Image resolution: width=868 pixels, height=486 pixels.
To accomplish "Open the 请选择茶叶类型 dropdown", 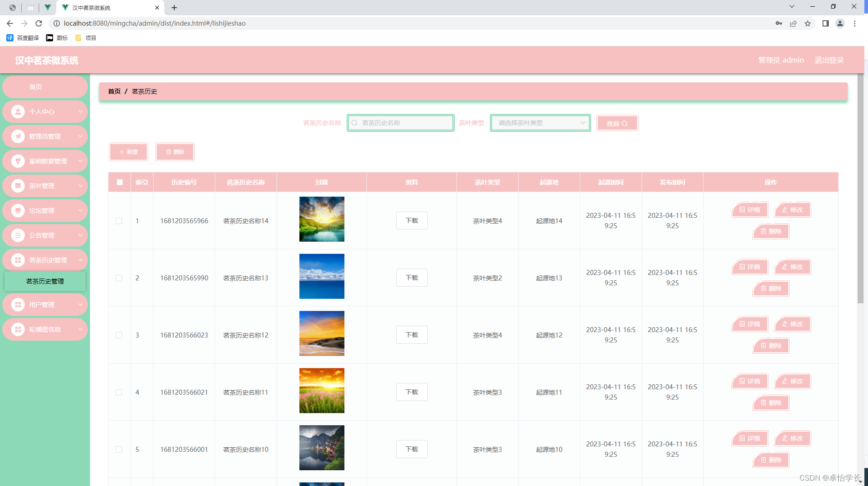I will [540, 123].
